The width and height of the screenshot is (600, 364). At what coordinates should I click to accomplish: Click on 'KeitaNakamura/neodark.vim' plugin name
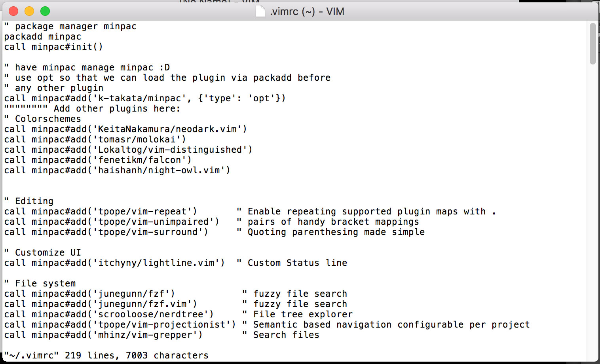click(x=167, y=129)
